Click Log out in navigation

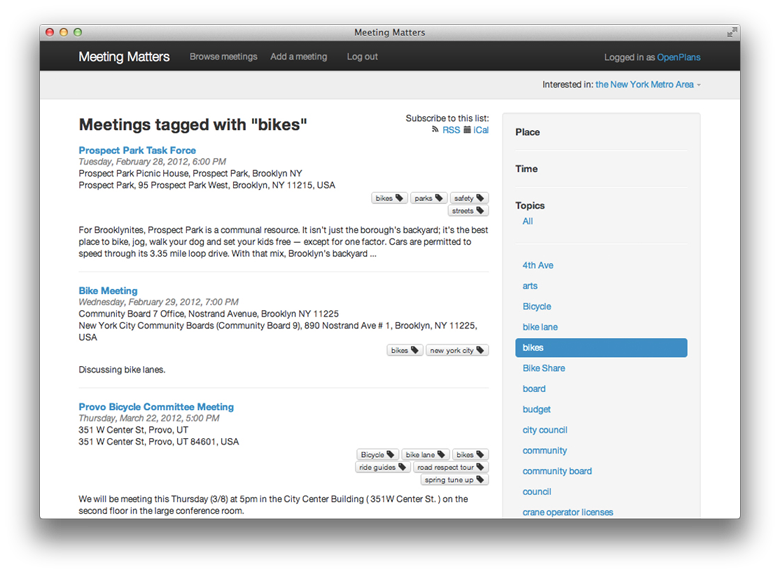(x=362, y=57)
